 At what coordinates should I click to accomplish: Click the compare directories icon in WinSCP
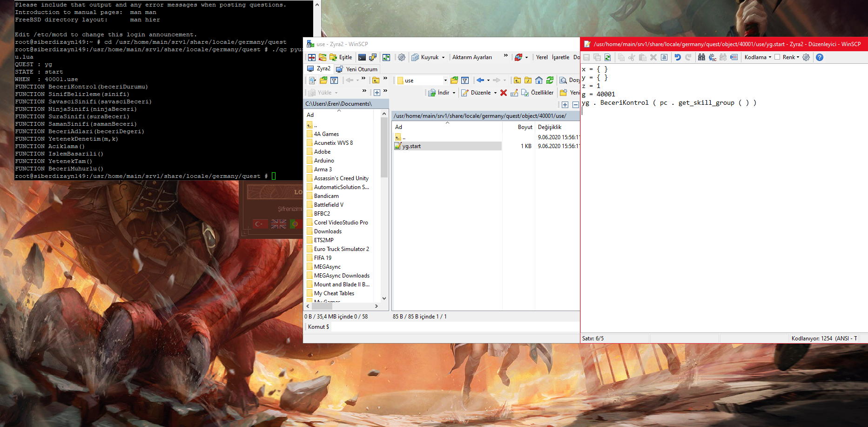(312, 57)
